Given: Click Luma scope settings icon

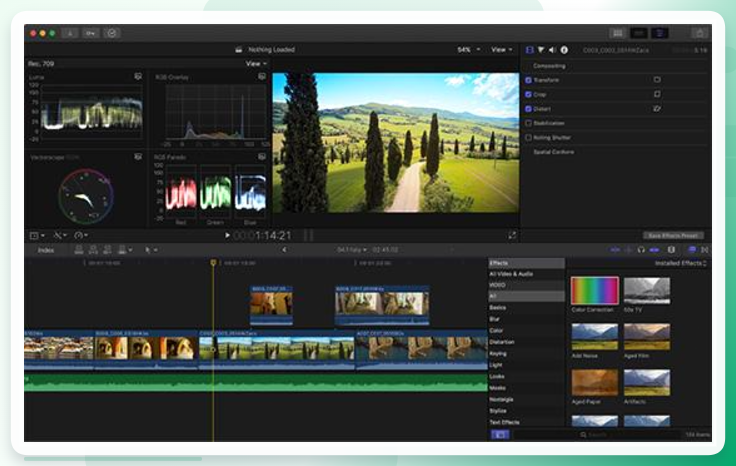Looking at the screenshot, I should pos(138,76).
